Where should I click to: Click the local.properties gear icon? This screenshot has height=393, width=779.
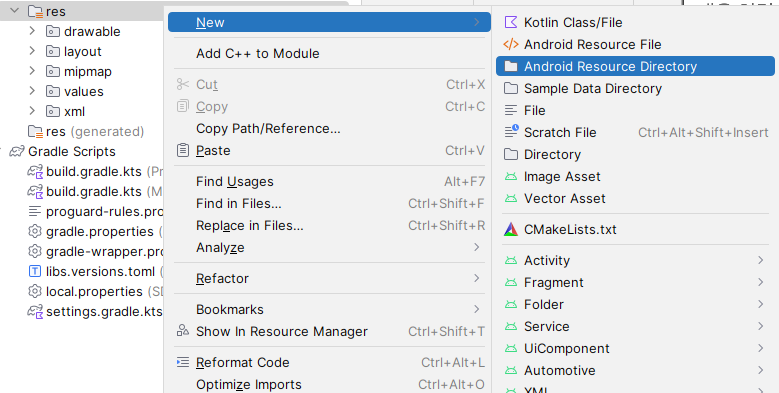[x=35, y=291]
